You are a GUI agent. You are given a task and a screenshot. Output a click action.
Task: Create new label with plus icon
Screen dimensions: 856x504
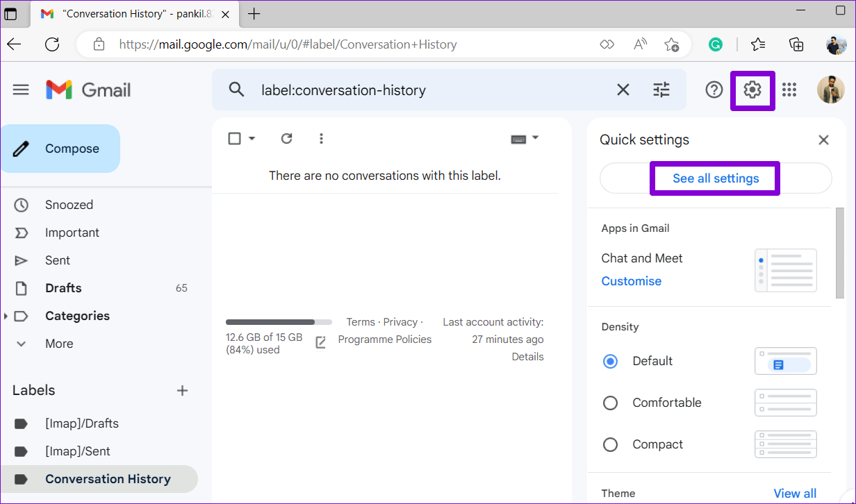pos(183,390)
